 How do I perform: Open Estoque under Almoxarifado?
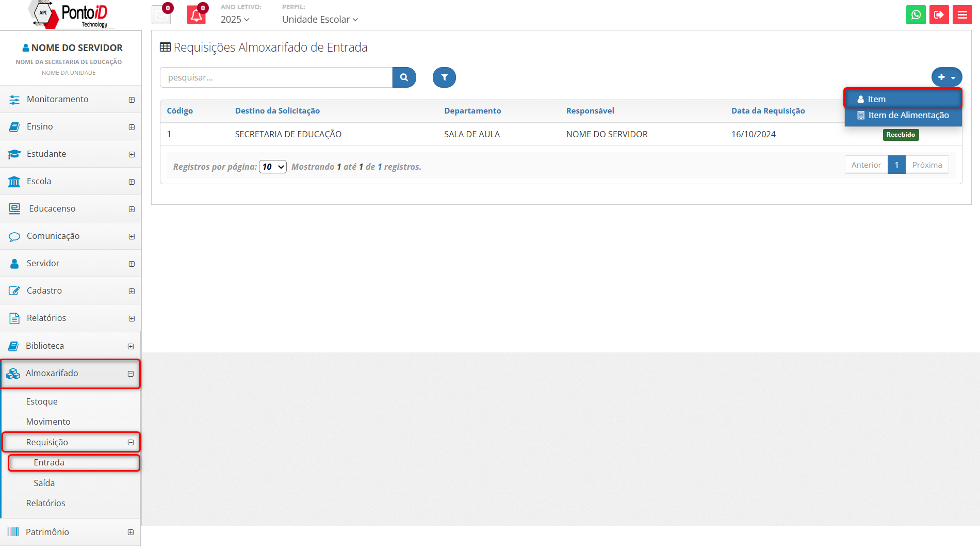click(x=42, y=401)
